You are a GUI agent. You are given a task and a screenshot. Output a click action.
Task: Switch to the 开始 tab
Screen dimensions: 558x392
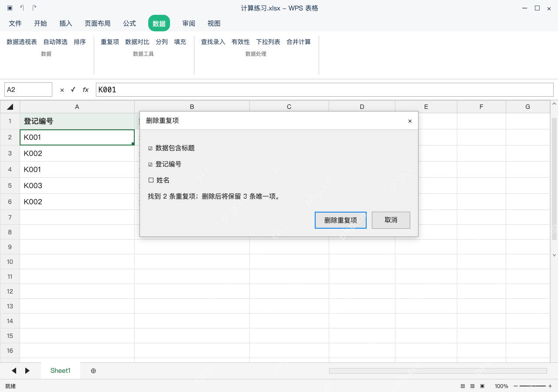point(41,24)
